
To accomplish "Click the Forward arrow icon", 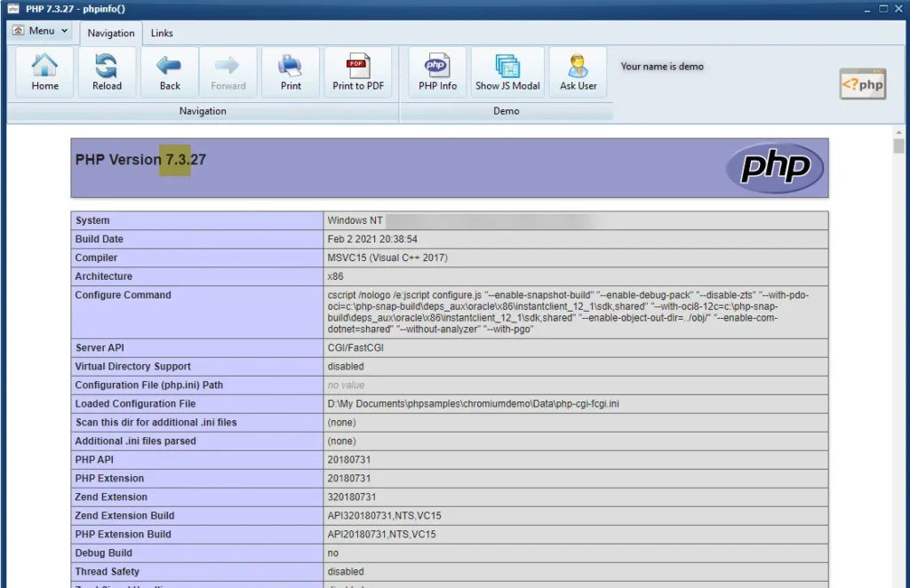I will (228, 72).
